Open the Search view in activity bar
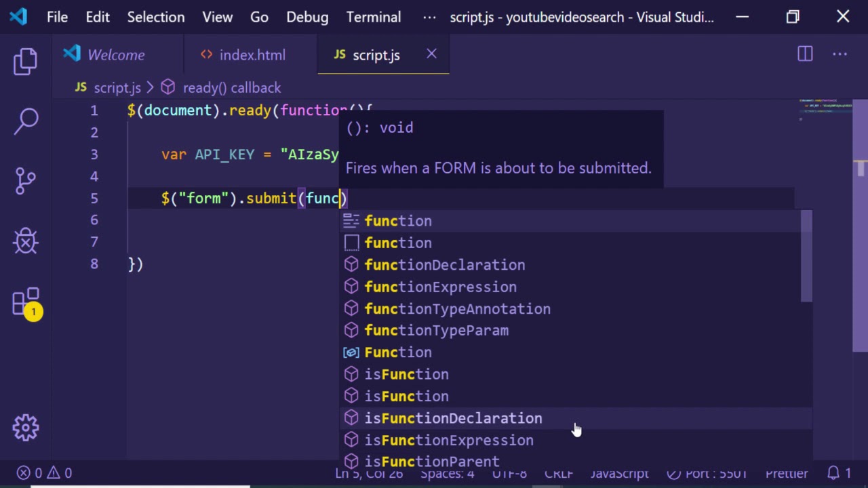Screen dimensions: 868x488 tap(26, 121)
